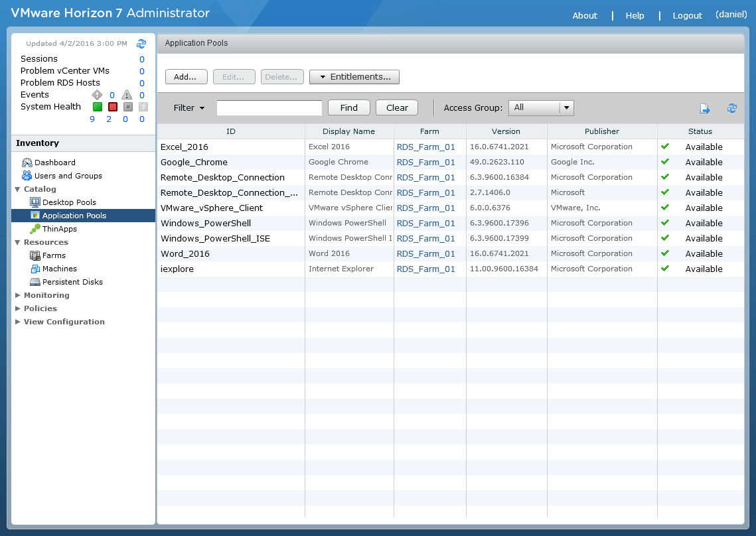Open Persistent Disks under Resources
This screenshot has height=536, width=756.
pyautogui.click(x=72, y=282)
